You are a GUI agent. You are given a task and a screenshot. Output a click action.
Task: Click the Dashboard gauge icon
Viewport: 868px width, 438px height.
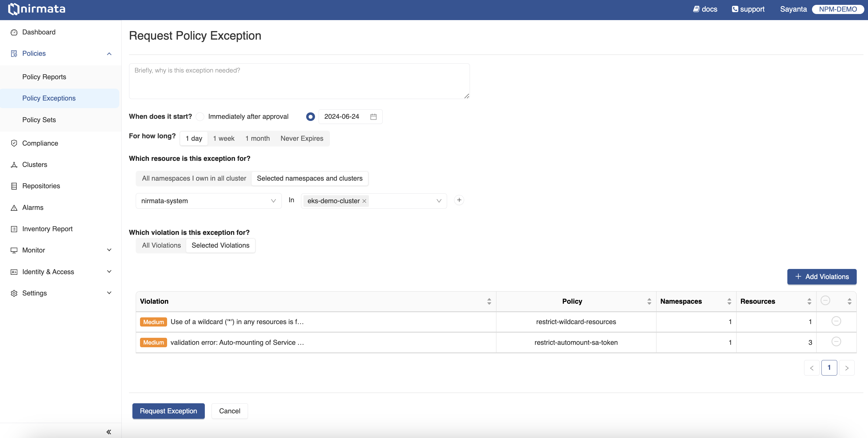tap(14, 32)
